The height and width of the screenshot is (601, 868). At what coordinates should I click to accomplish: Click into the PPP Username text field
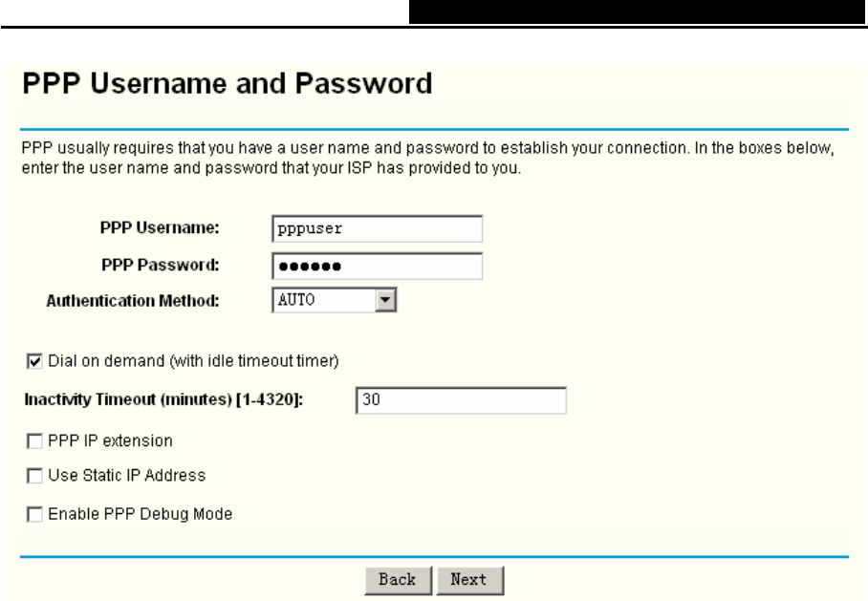pos(377,228)
